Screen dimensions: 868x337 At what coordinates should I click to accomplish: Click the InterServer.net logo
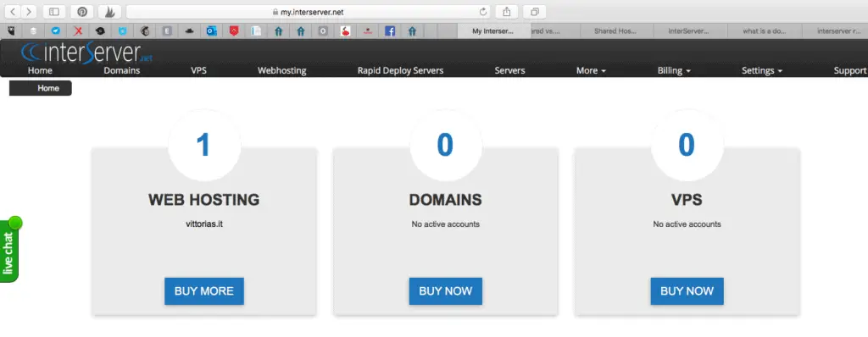[86, 52]
